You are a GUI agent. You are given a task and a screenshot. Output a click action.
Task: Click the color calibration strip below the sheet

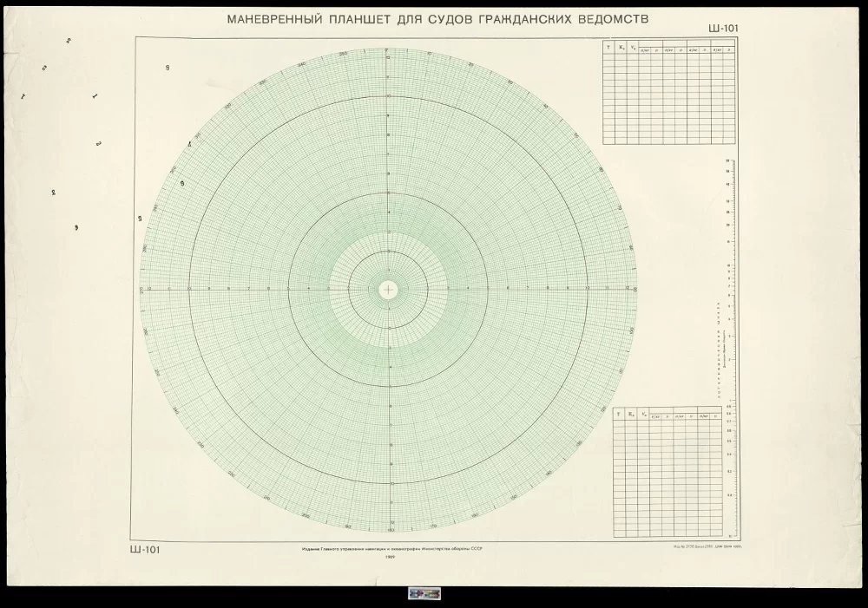point(424,594)
